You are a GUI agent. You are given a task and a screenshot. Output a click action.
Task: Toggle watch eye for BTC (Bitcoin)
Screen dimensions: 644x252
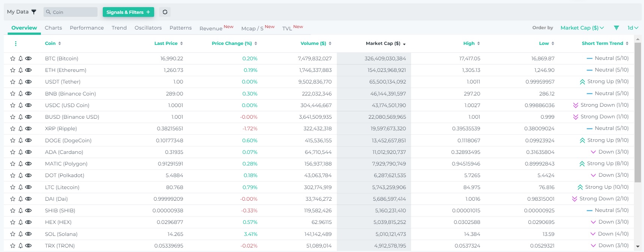pyautogui.click(x=28, y=58)
